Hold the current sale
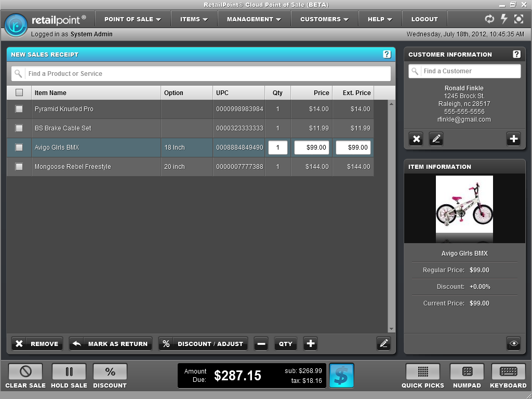Viewport: 532px width, 399px height. point(69,372)
